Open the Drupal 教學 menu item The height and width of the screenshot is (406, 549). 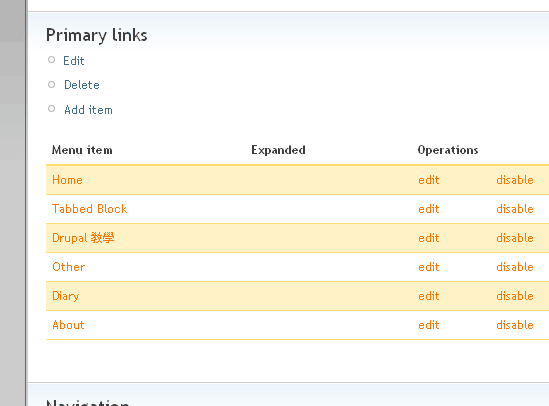click(83, 238)
